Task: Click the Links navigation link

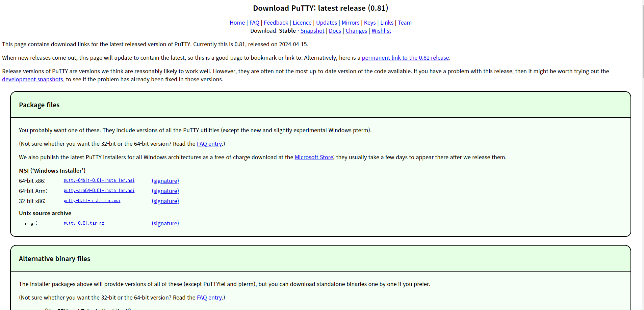Action: point(387,23)
